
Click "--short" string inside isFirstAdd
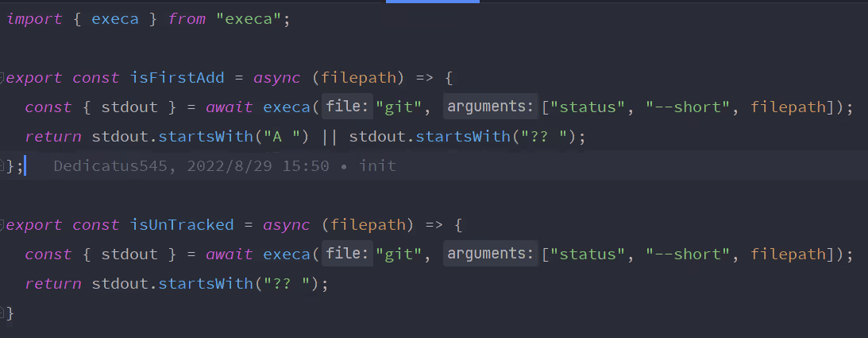point(688,107)
